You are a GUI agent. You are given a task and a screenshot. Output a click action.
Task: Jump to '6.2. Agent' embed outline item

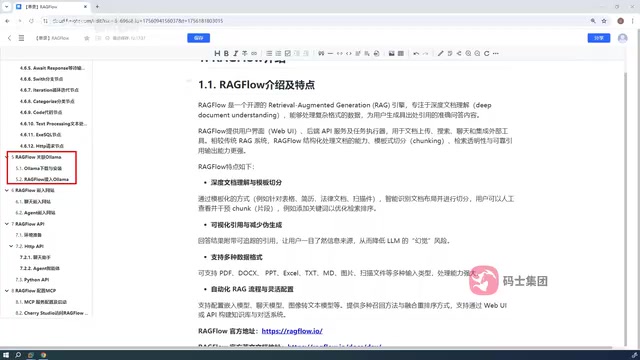click(x=35, y=213)
